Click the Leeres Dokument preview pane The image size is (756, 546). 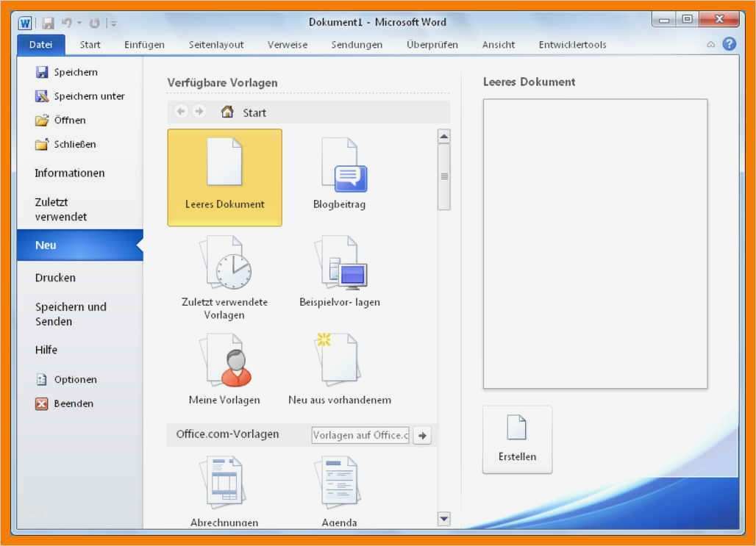tap(596, 244)
